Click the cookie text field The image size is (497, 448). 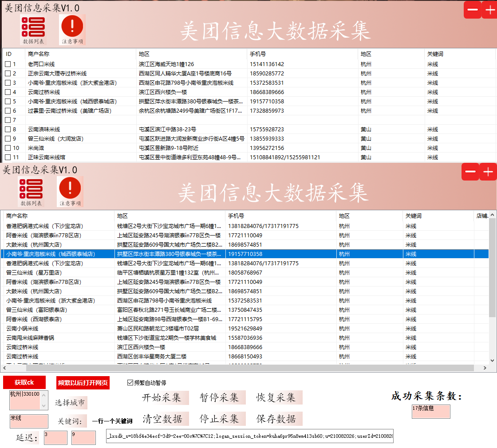click(250, 436)
